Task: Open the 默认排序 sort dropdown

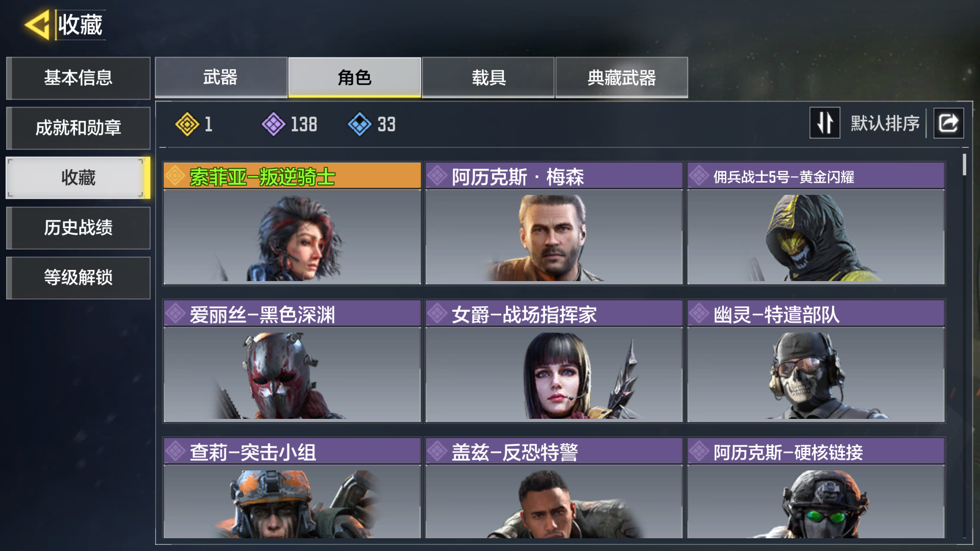Action: click(x=885, y=123)
